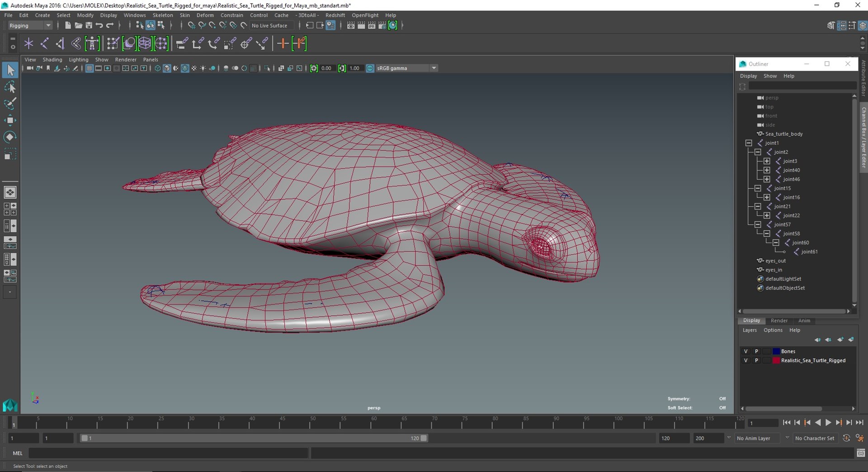The width and height of the screenshot is (868, 472).
Task: Select the Scale tool in toolbox
Action: click(x=10, y=154)
